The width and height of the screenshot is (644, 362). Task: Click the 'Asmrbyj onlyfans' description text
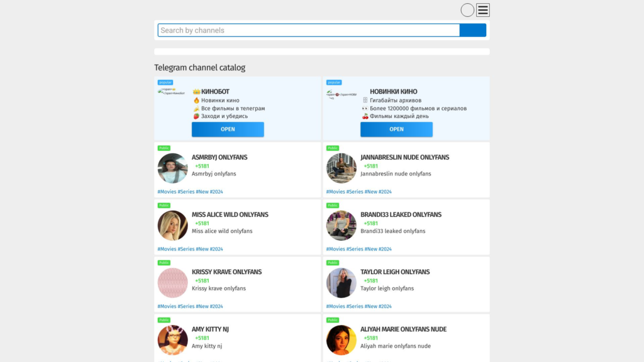click(214, 173)
